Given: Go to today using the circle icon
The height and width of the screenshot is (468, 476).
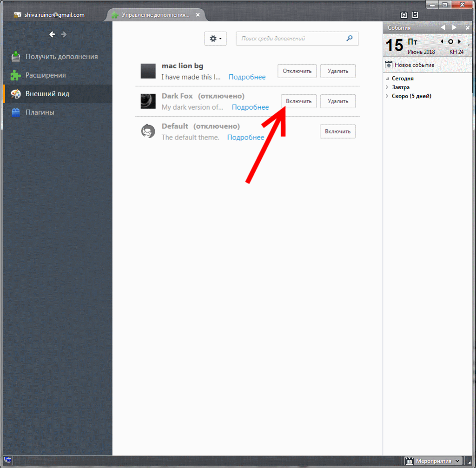Looking at the screenshot, I should tap(450, 42).
